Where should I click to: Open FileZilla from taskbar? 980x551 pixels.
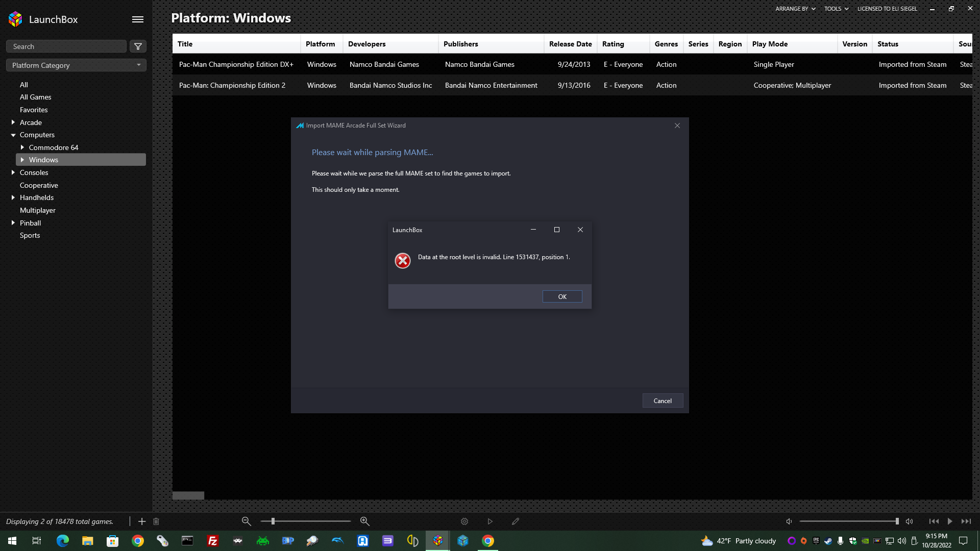[x=213, y=541]
